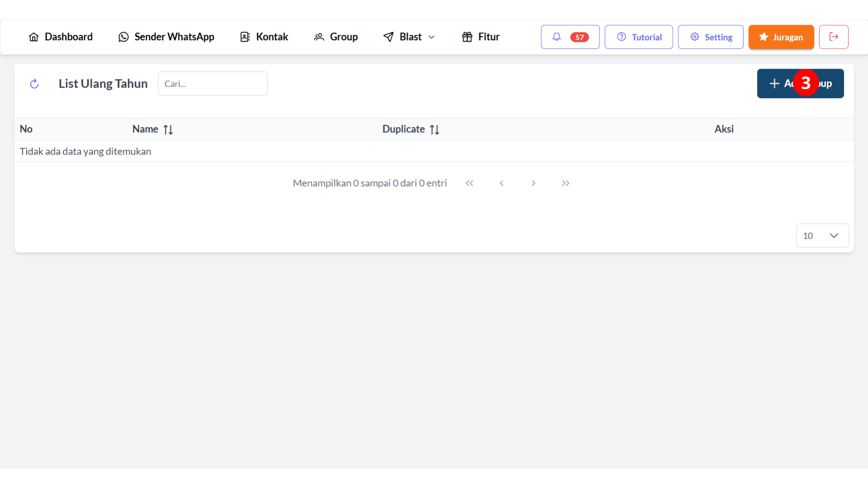Screen dimensions: 868x488
Task: Click the Add Group button
Action: pos(800,84)
